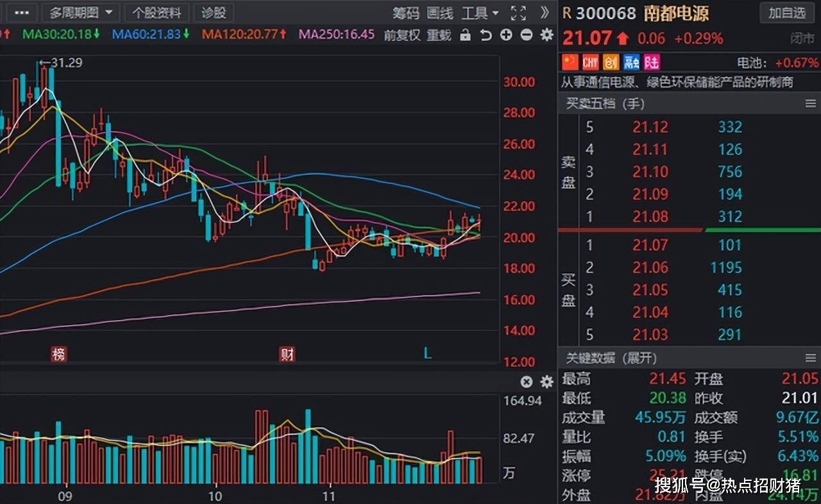
Task: Click the 最高 value 21.45
Action: point(668,379)
